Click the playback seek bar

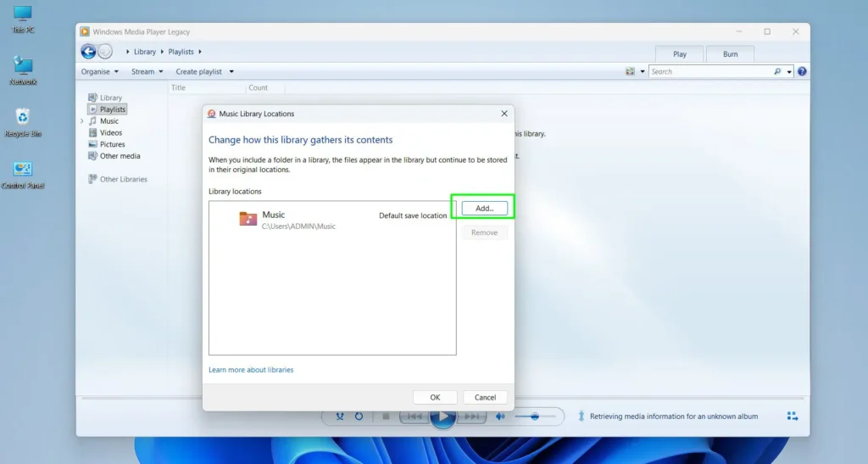point(442,398)
